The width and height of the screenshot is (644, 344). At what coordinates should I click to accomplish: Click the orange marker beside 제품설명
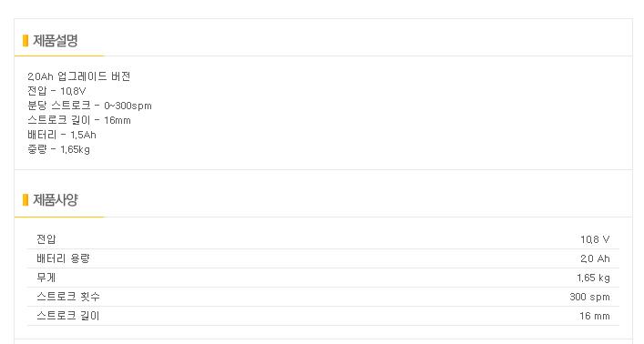click(26, 41)
